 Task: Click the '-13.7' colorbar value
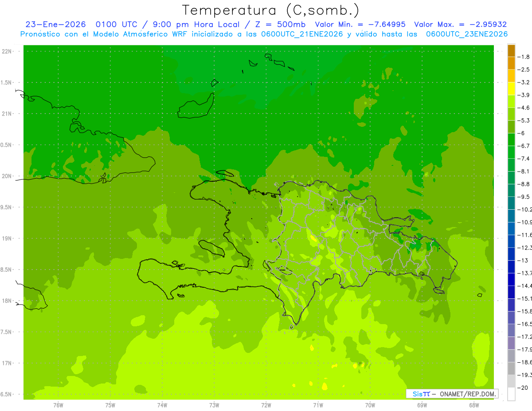(x=524, y=273)
